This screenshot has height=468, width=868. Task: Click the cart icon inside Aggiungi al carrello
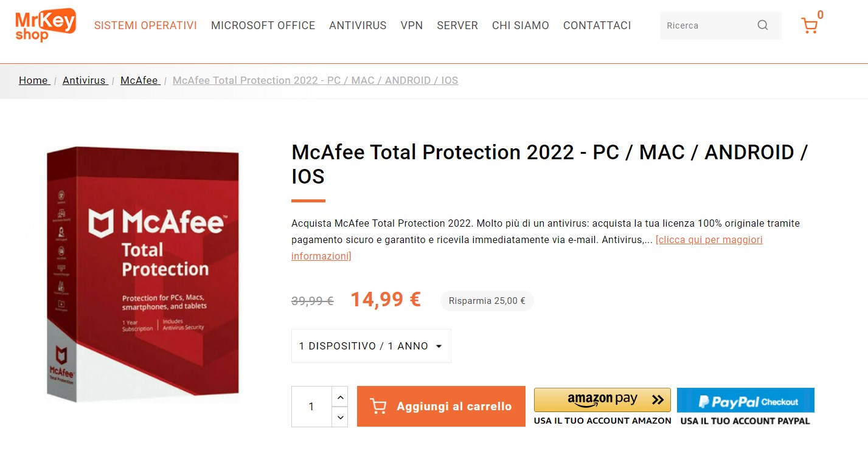378,405
